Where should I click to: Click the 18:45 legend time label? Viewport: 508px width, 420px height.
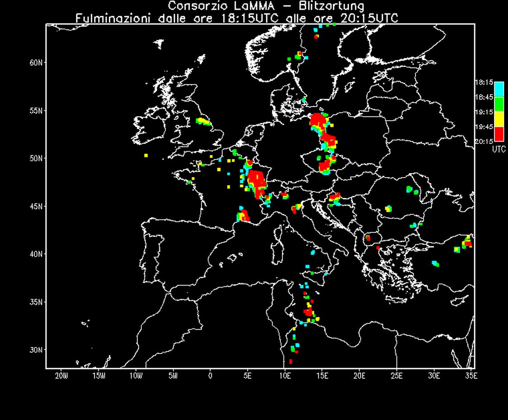click(485, 97)
